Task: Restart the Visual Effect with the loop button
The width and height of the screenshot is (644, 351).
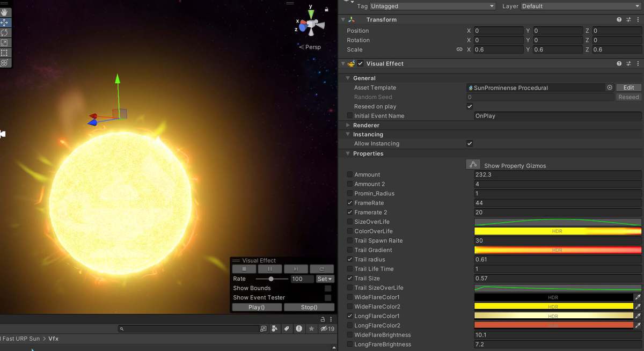Action: [321, 269]
